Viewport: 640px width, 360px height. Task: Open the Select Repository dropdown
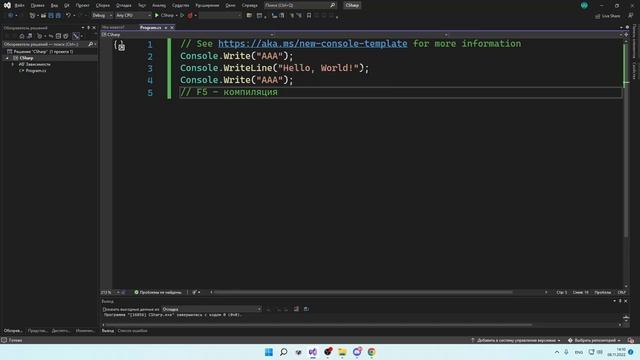click(594, 340)
